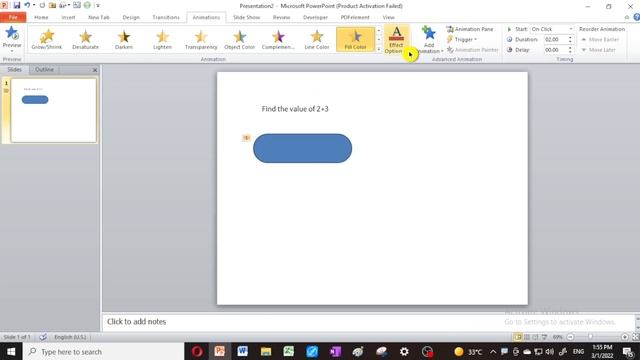The image size is (640, 360).
Task: Switch to Slide Sorter view in status bar
Action: (527, 337)
